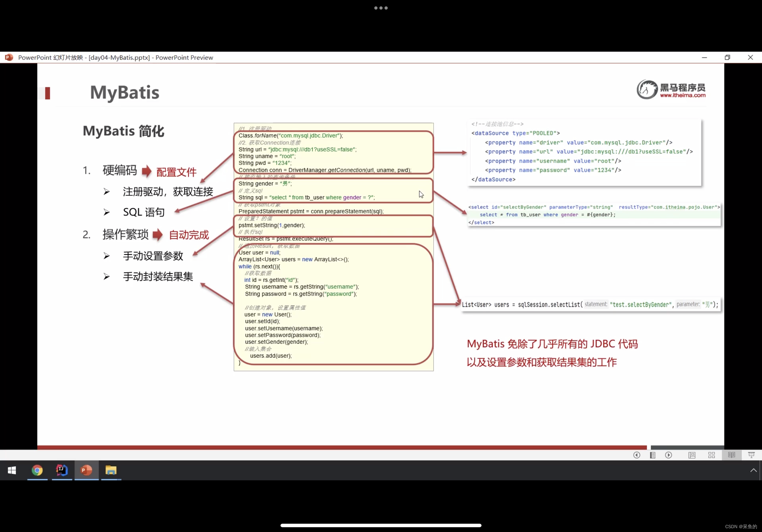Open Google Chrome from taskbar
762x532 pixels.
tap(37, 470)
